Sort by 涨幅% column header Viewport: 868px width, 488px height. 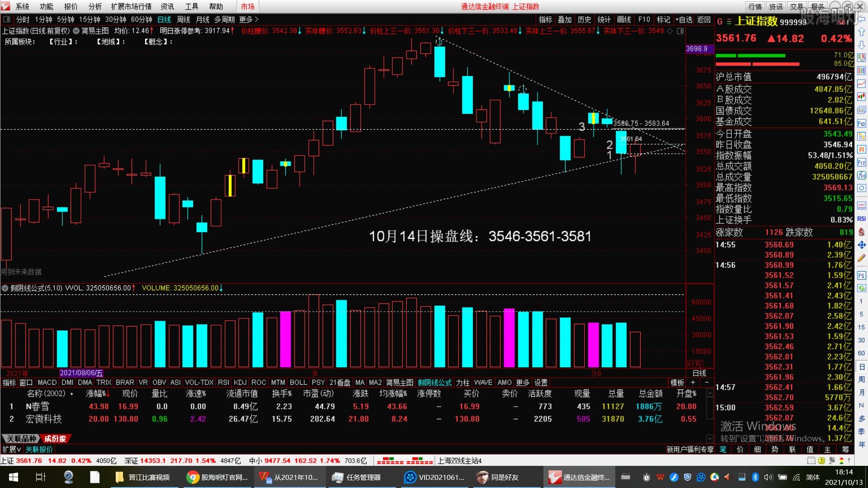98,393
